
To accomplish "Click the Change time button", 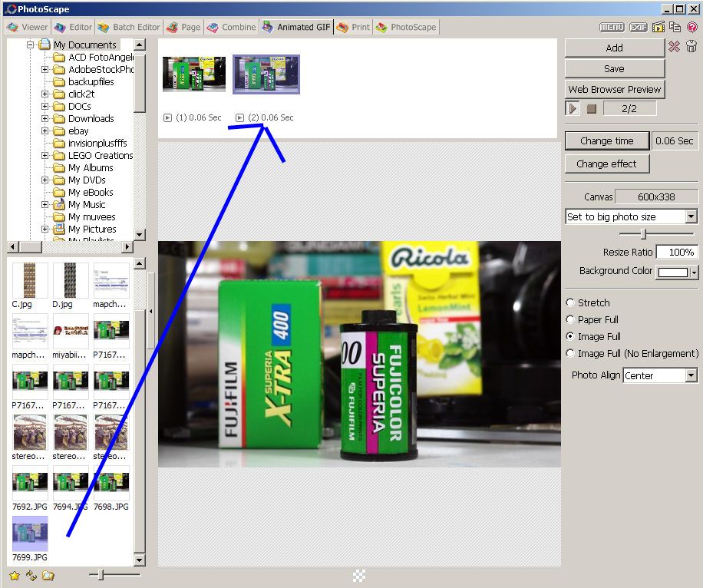I will coord(607,140).
